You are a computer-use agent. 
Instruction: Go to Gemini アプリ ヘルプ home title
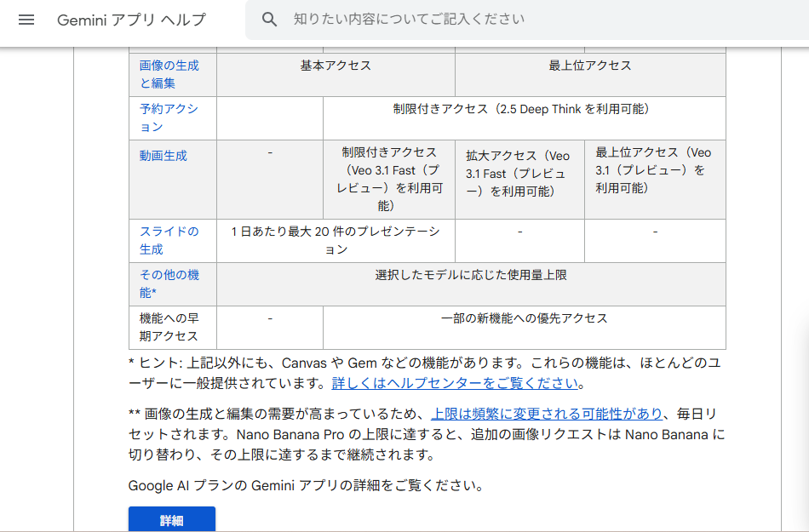point(131,20)
